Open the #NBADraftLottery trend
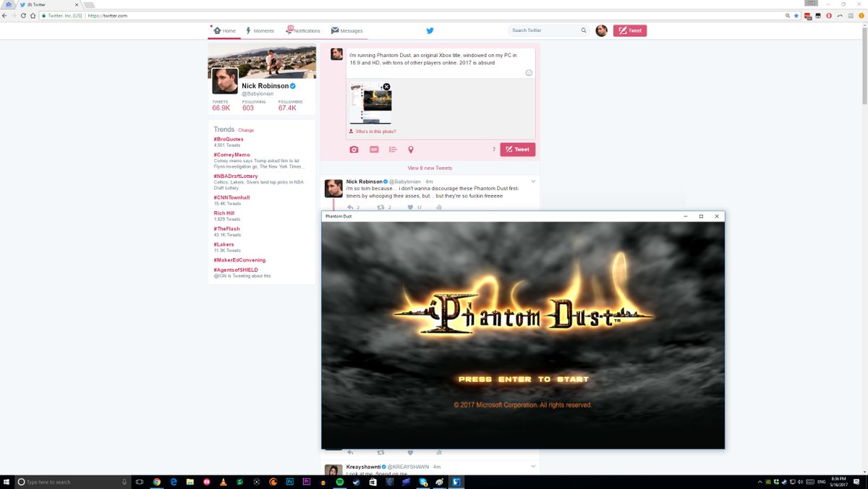The image size is (868, 489). click(x=236, y=176)
